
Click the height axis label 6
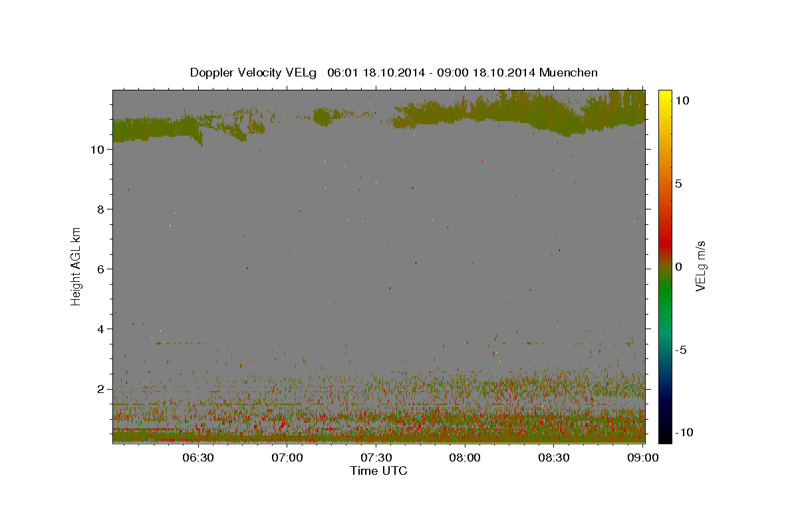[101, 269]
